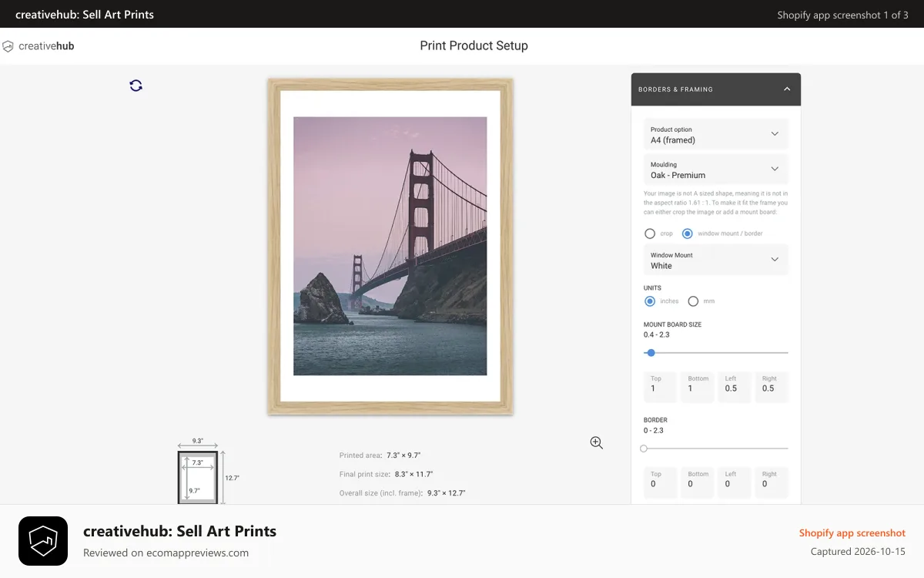Viewport: 924px width, 578px height.
Task: Click the border Right field
Action: click(x=772, y=482)
